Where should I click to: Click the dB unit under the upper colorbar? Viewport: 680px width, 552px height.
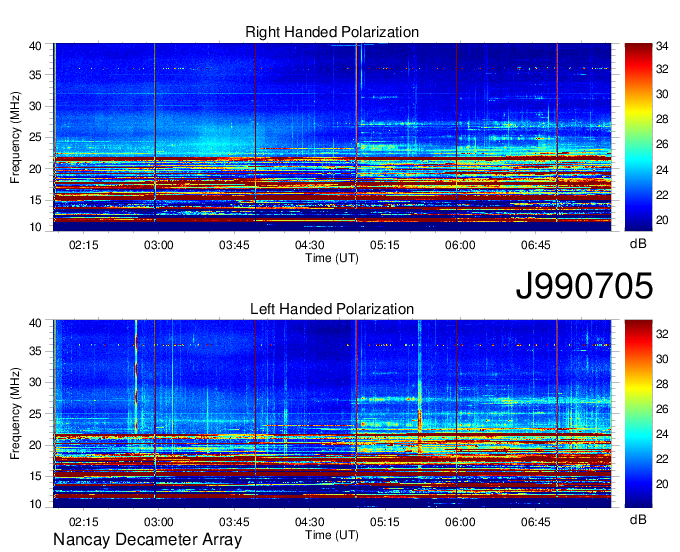click(638, 244)
